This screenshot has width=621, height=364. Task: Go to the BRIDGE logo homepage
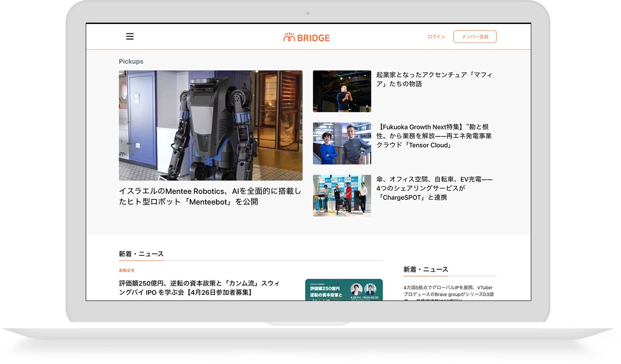[x=307, y=37]
